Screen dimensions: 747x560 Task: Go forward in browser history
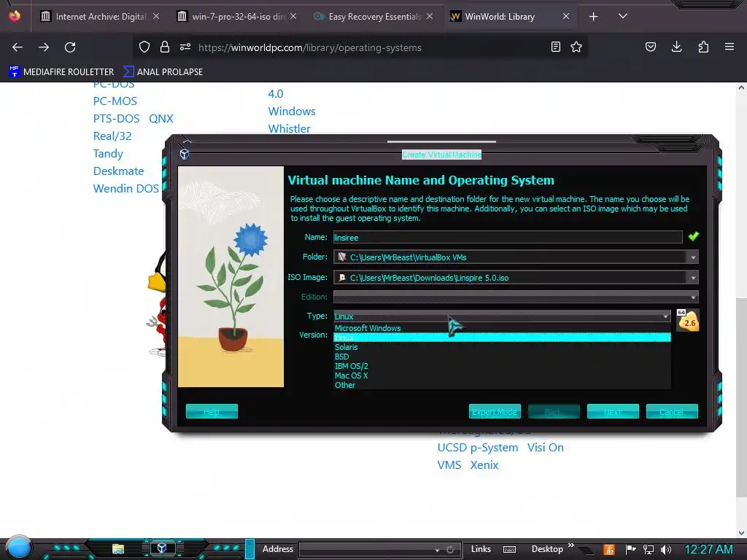(44, 47)
